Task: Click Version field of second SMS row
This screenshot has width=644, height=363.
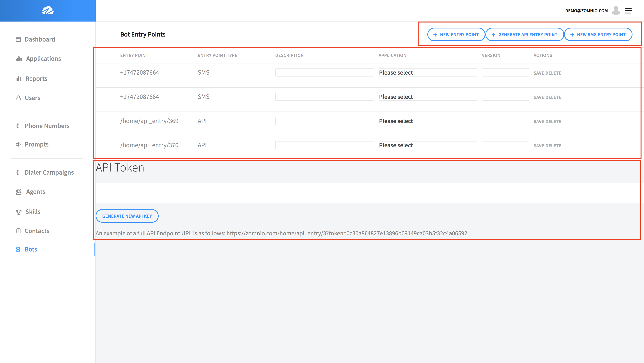Action: pos(505,97)
